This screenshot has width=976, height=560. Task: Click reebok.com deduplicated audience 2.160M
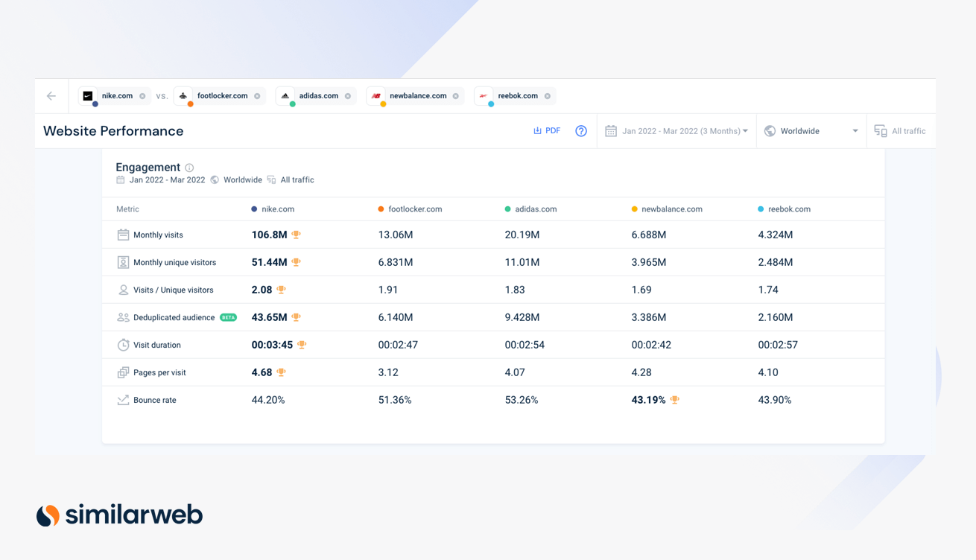776,317
